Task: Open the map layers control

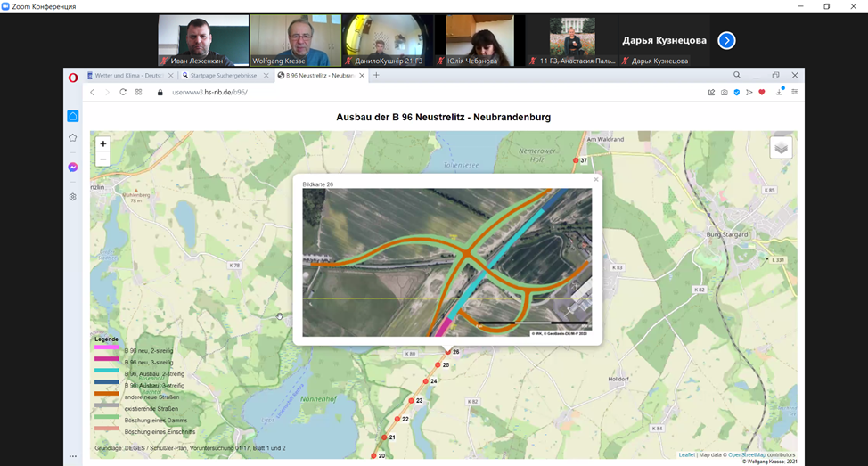Action: [x=781, y=148]
